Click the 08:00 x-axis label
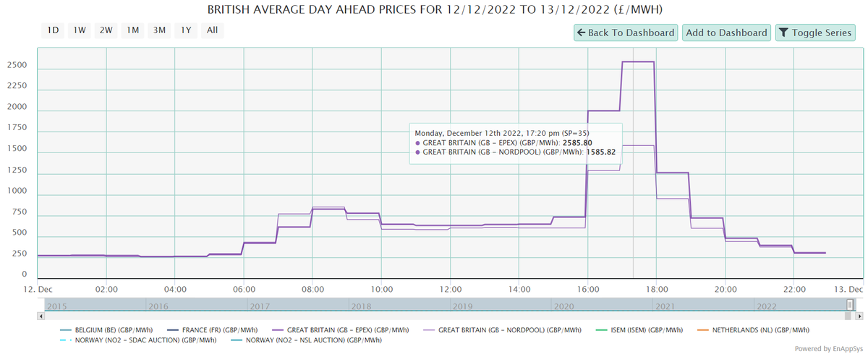Viewport: 868px width, 354px height. (312, 288)
